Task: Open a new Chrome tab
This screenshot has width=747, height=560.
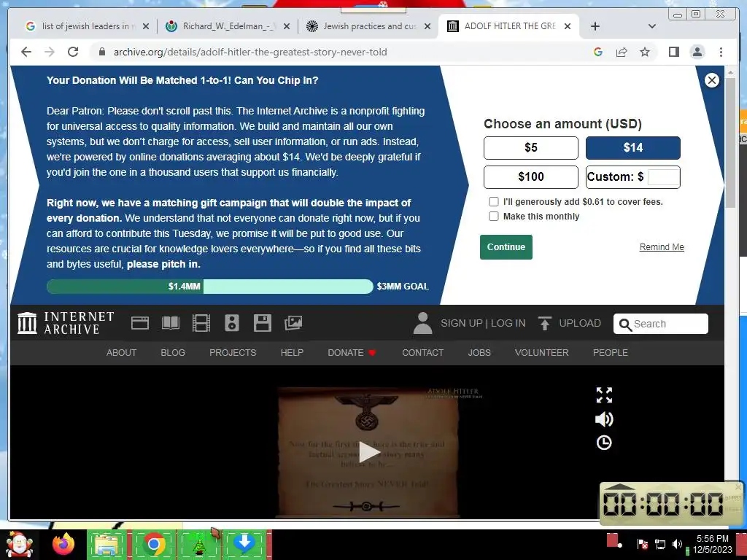Action: click(x=595, y=26)
